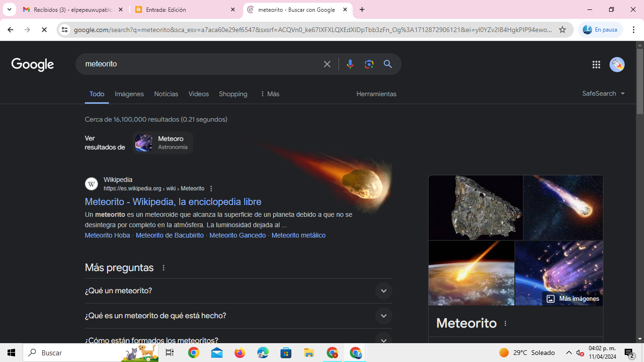This screenshot has width=644, height=362.
Task: Open the Meteorito de Bacubirito sublink
Action: point(170,235)
